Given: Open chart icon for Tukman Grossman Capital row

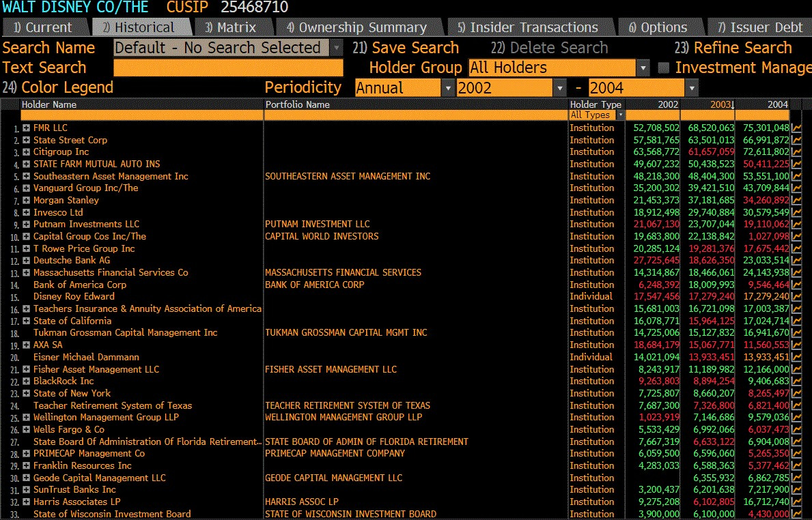Looking at the screenshot, I should pos(796,333).
